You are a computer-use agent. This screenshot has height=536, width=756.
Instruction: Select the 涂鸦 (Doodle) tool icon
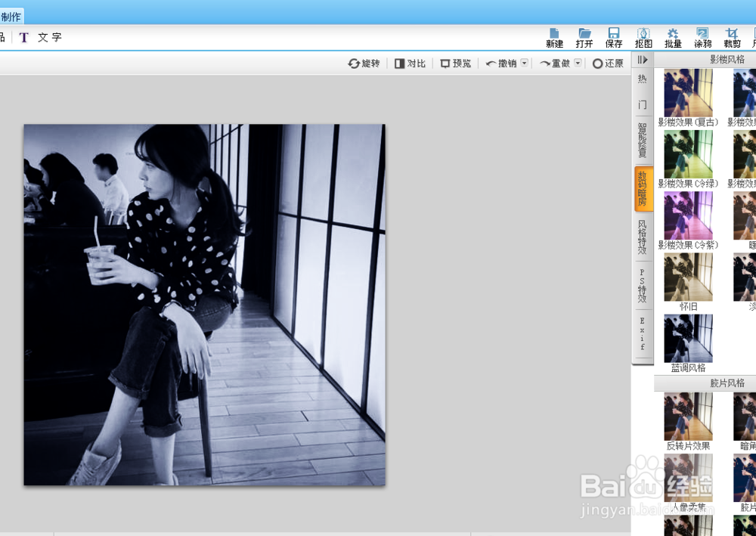click(702, 38)
